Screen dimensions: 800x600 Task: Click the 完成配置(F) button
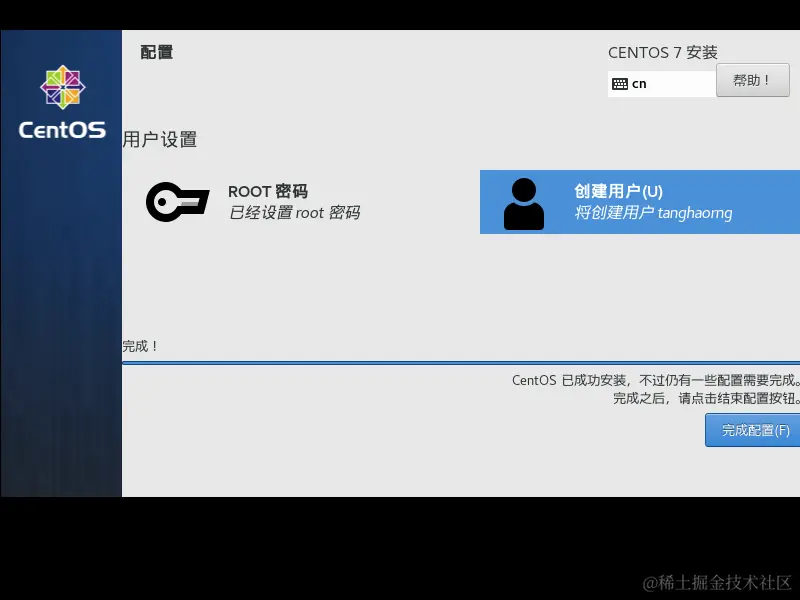coord(753,430)
